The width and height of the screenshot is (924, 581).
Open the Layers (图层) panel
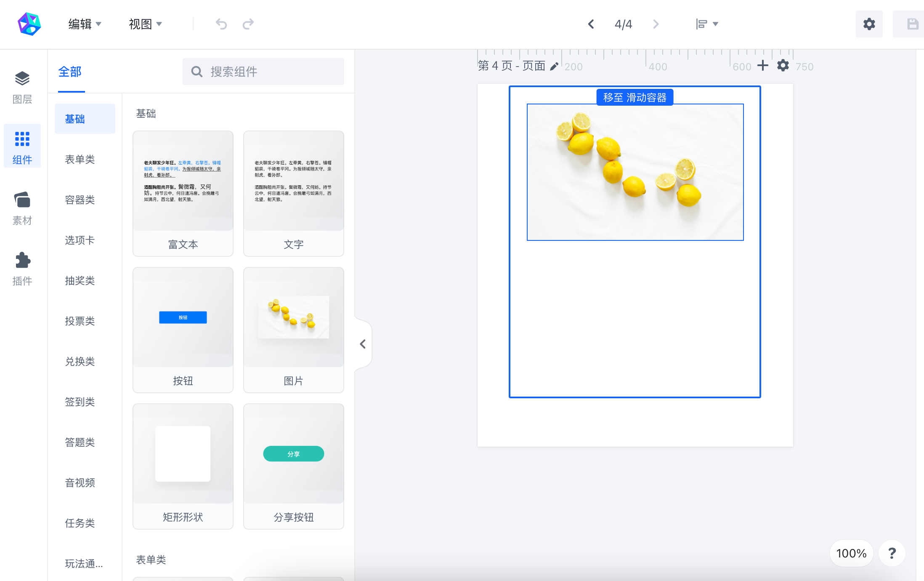(22, 87)
